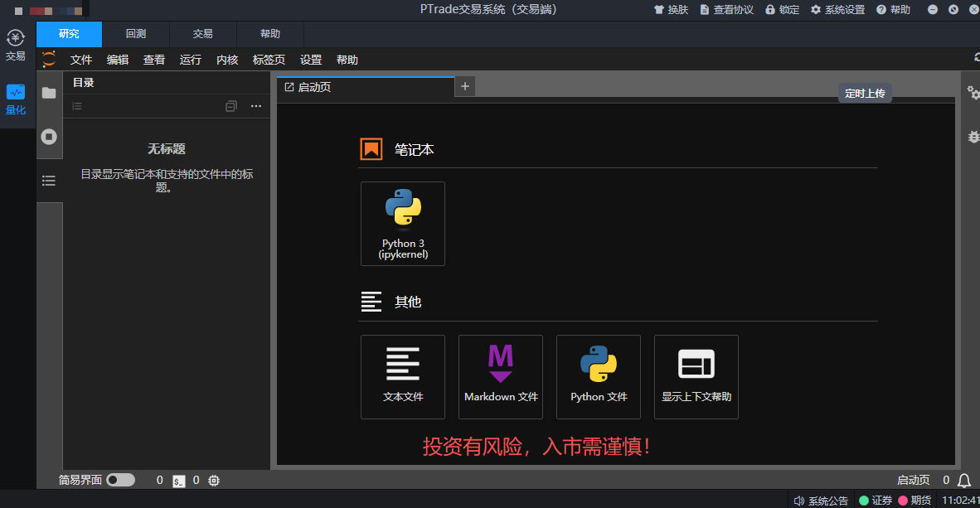Create a Python 3 (ipykernel) notebook

[403, 224]
